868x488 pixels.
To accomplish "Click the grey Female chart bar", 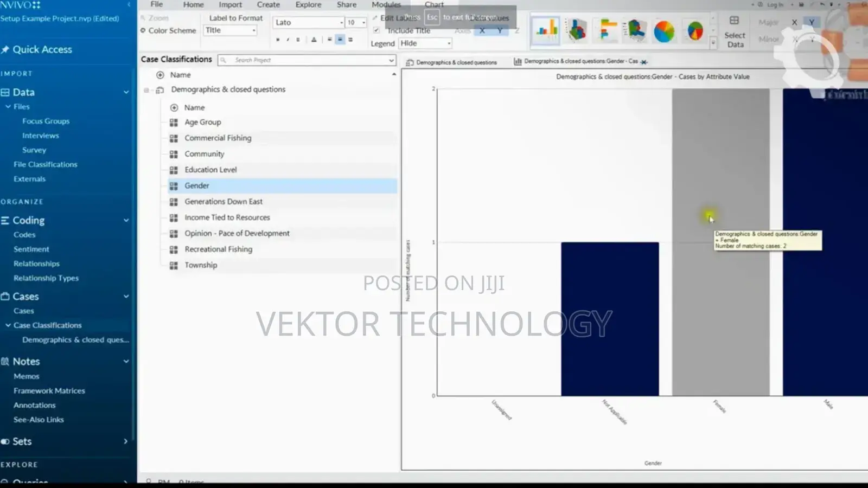I will pos(720,242).
